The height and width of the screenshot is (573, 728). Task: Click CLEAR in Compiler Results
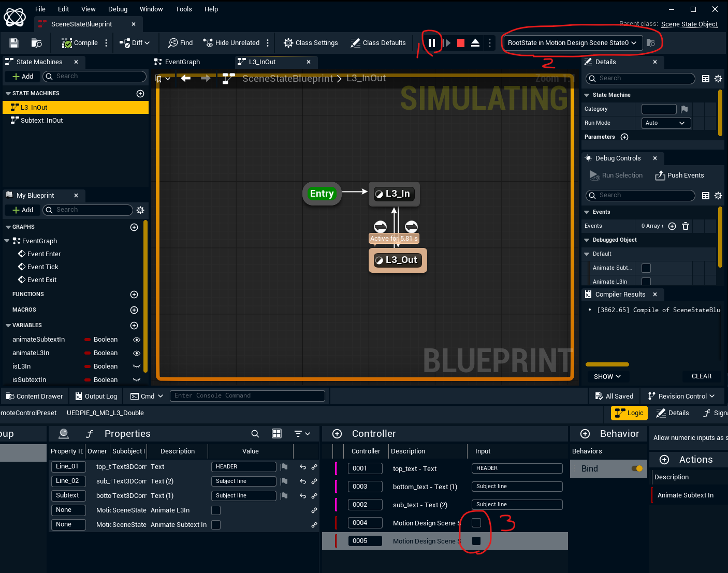click(701, 376)
